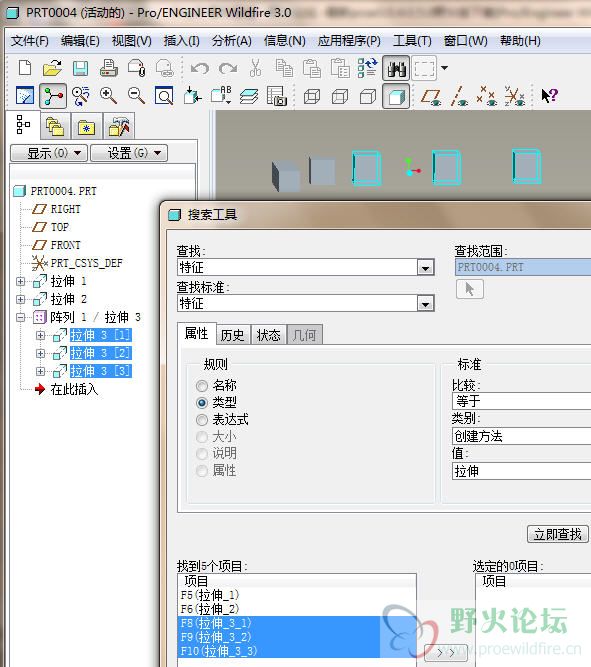Click the Copy icon
This screenshot has height=667, width=591.
click(x=284, y=68)
